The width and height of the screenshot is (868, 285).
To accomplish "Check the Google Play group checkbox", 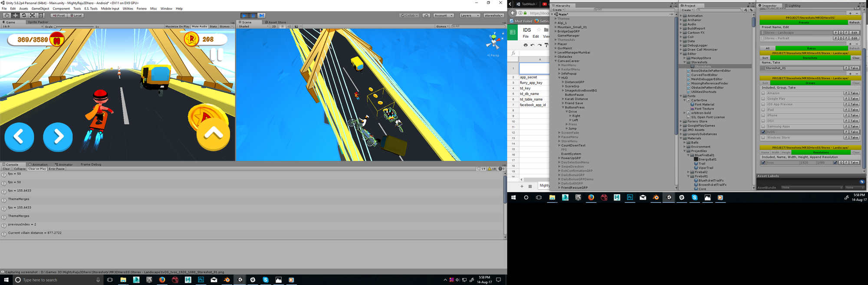I will click(x=763, y=99).
